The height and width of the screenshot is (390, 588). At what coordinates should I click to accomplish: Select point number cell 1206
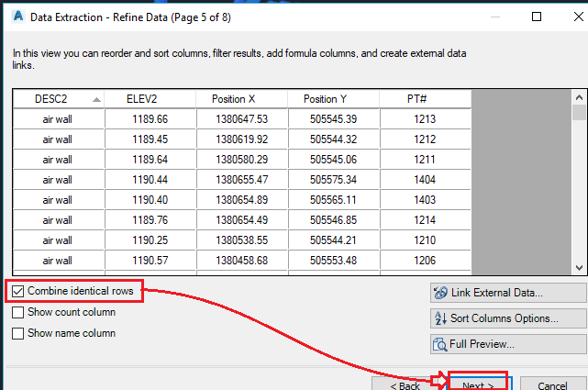tap(426, 261)
